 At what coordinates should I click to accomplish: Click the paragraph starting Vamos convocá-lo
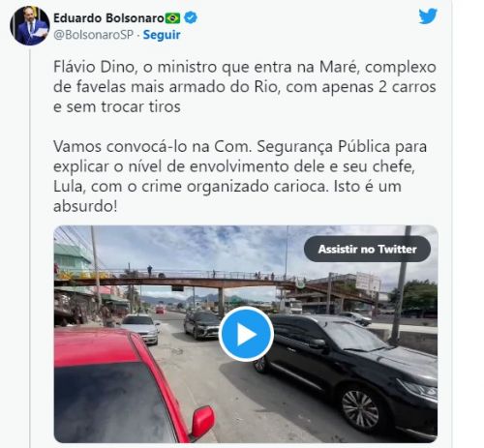pos(240,176)
